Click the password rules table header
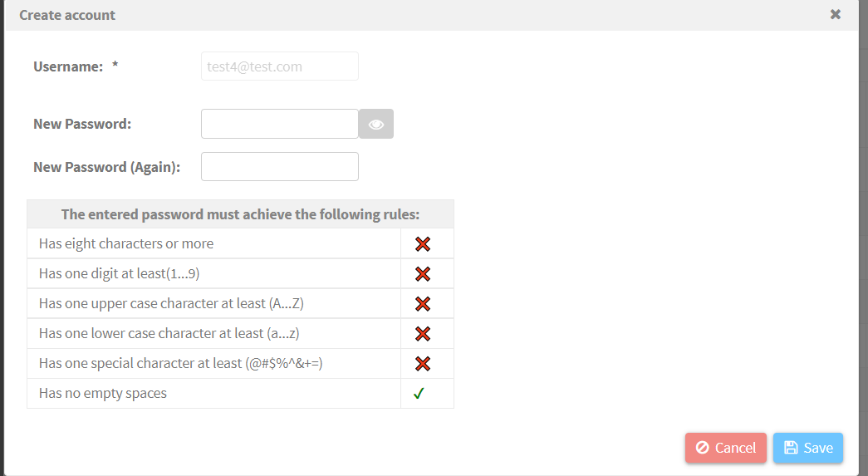The height and width of the screenshot is (476, 868). (x=240, y=214)
